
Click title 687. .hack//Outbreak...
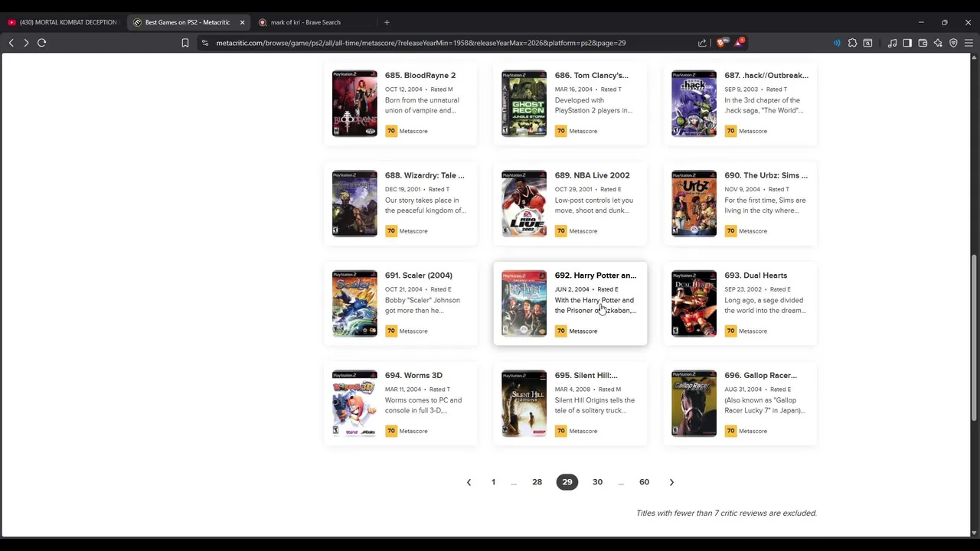coord(766,75)
